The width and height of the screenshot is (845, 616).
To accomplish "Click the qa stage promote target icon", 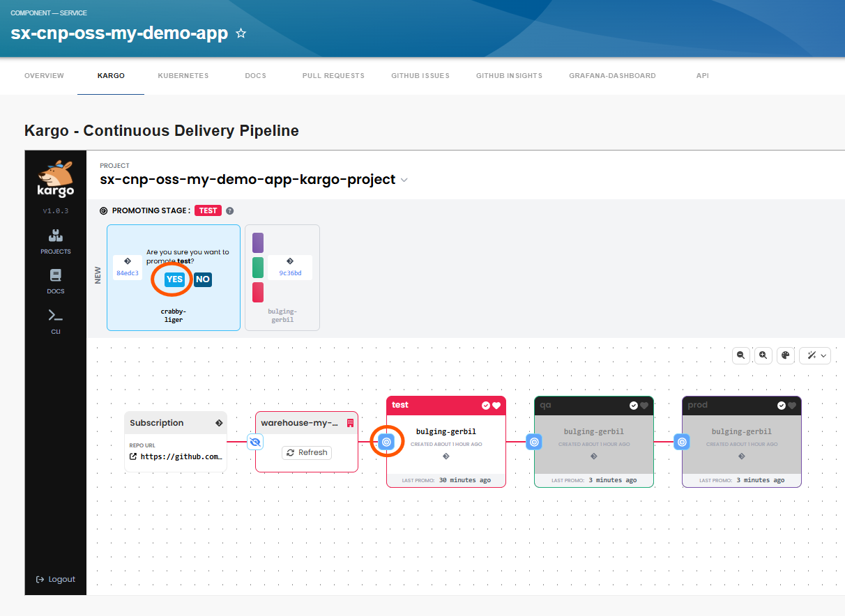I will tap(534, 442).
